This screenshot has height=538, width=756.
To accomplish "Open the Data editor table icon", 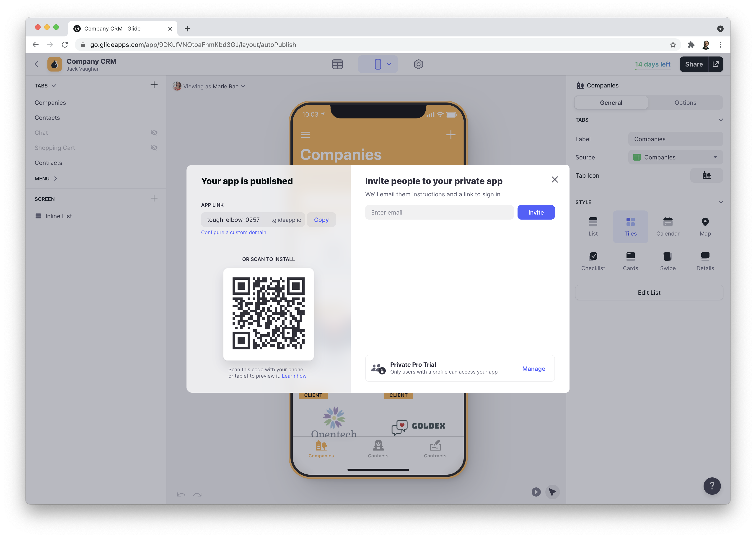I will (x=337, y=64).
